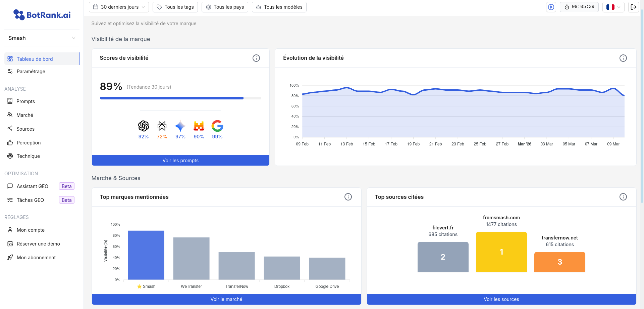The height and width of the screenshot is (309, 644).
Task: Click the Google model icon
Action: (217, 126)
